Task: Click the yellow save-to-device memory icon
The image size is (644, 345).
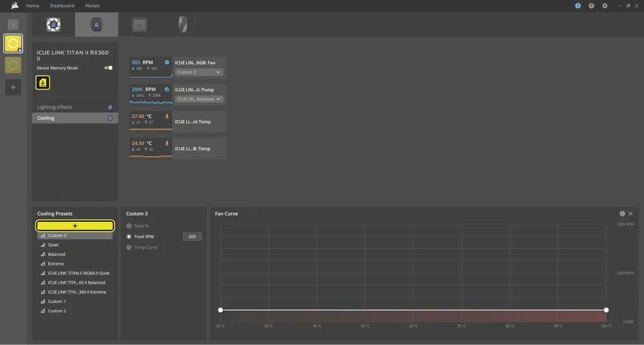Action: (43, 83)
